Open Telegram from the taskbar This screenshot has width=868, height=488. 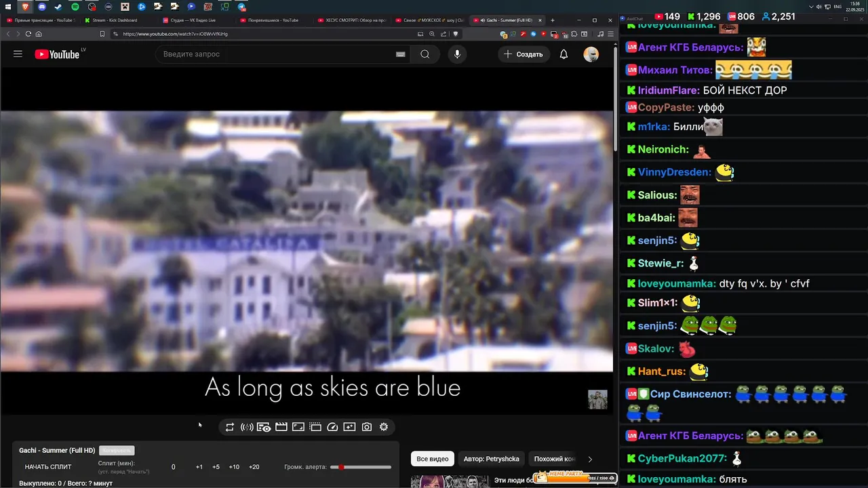click(241, 6)
